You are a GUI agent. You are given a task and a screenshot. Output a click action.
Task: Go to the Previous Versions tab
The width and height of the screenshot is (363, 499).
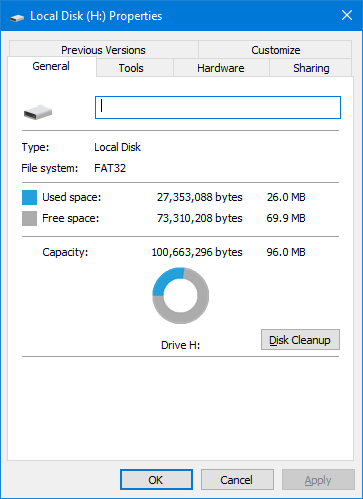[103, 50]
